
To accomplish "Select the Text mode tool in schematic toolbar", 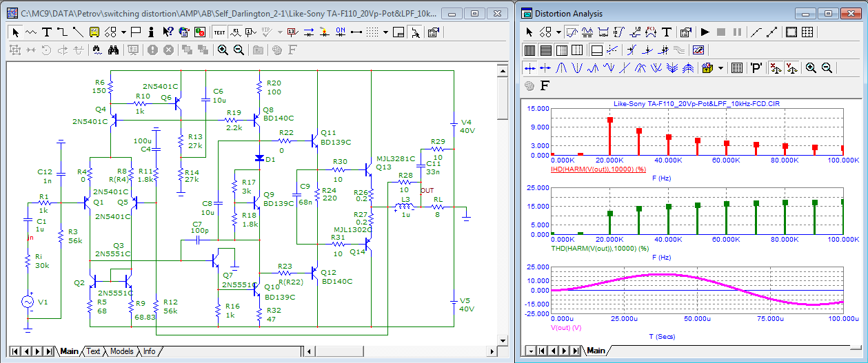I will pyautogui.click(x=47, y=32).
